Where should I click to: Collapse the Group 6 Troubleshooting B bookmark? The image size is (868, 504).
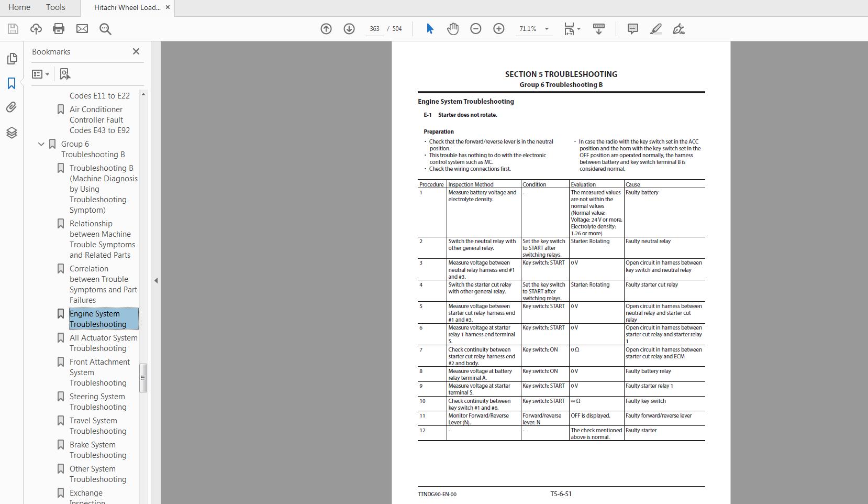[x=41, y=144]
